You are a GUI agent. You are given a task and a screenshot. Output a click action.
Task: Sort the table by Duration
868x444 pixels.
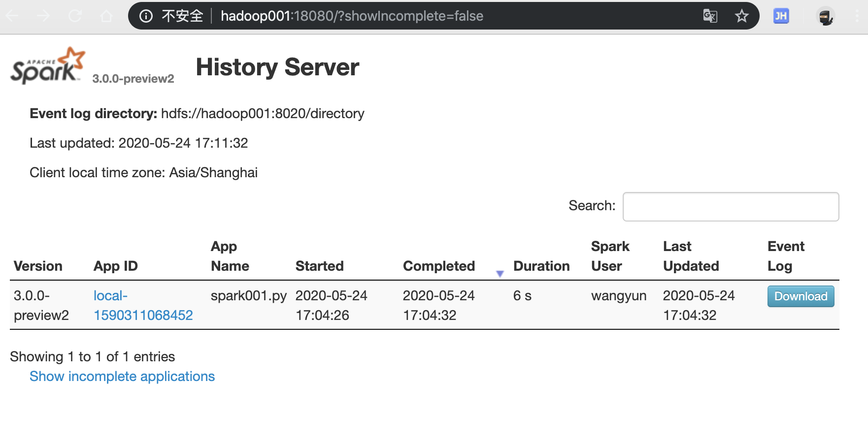coord(541,266)
